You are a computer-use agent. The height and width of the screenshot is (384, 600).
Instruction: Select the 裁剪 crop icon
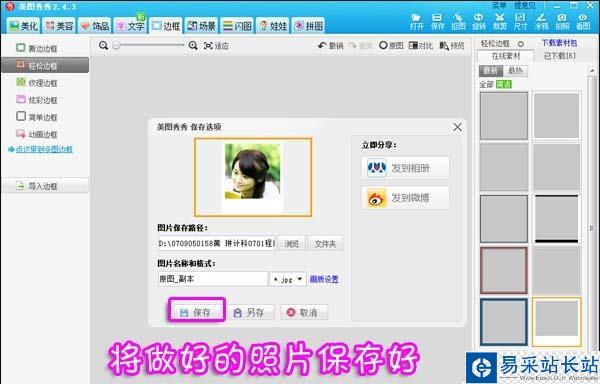[499, 22]
